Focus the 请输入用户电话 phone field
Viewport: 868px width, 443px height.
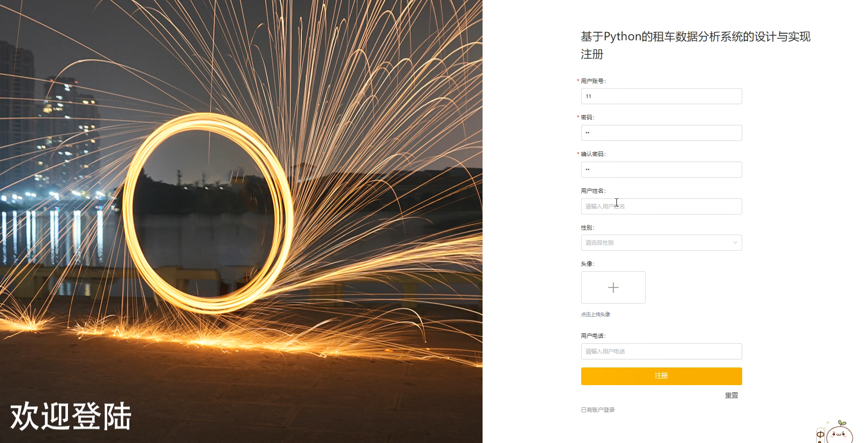tap(661, 351)
